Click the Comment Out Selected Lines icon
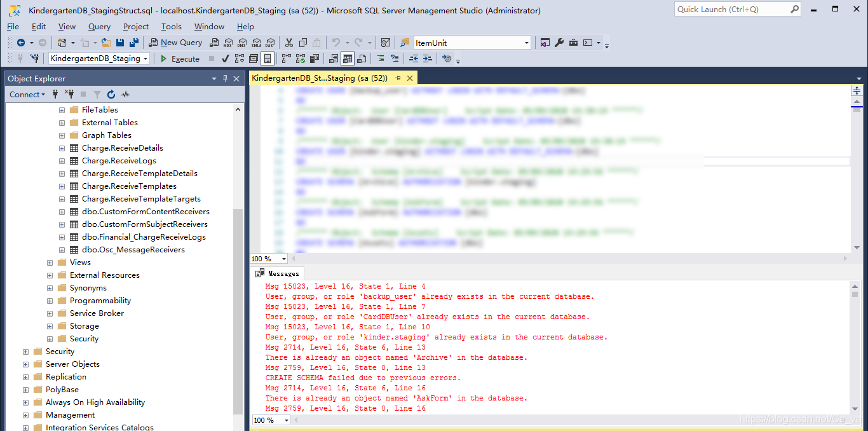Image resolution: width=868 pixels, height=431 pixels. pos(381,58)
